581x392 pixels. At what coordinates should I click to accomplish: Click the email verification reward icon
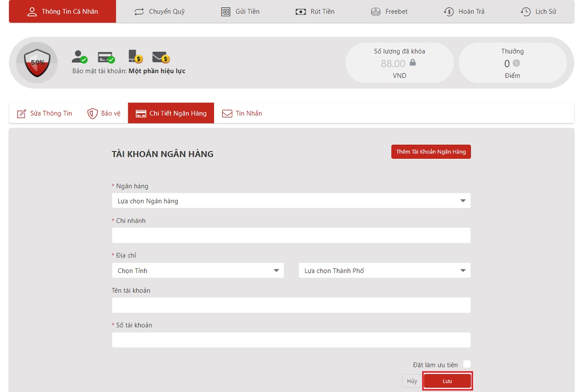[x=160, y=57]
